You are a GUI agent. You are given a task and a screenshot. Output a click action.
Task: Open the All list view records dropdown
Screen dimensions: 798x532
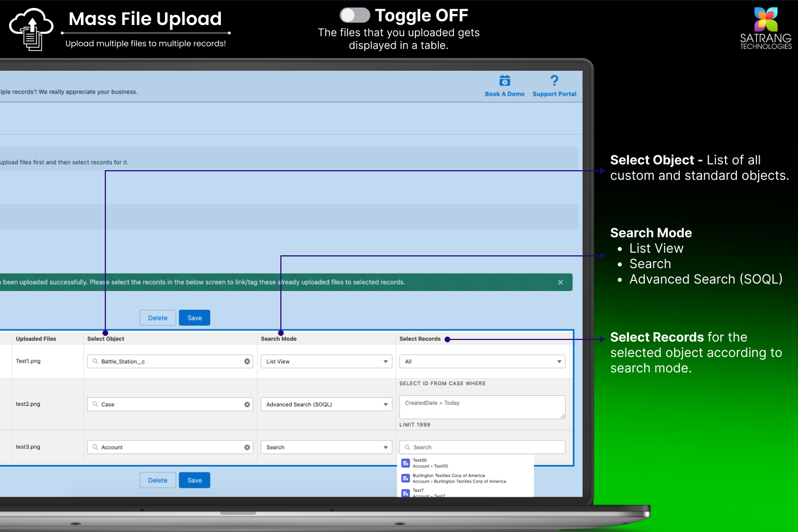click(482, 362)
